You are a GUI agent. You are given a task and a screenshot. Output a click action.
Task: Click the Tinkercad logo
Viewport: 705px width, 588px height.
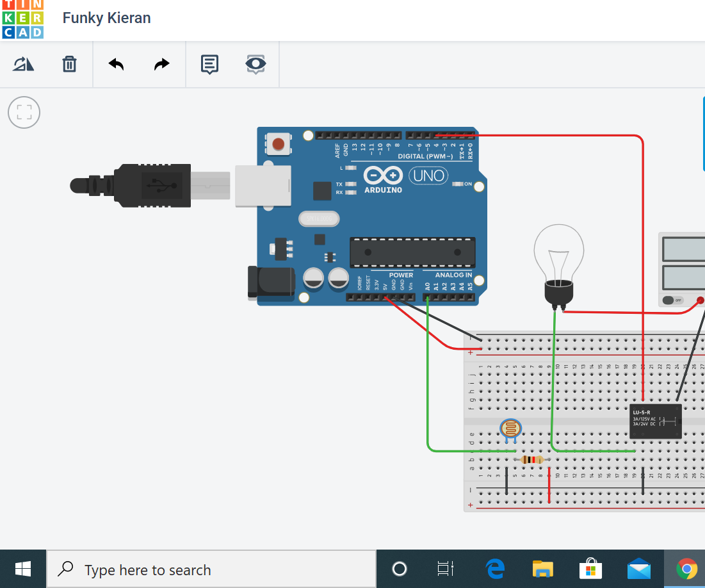point(22,20)
